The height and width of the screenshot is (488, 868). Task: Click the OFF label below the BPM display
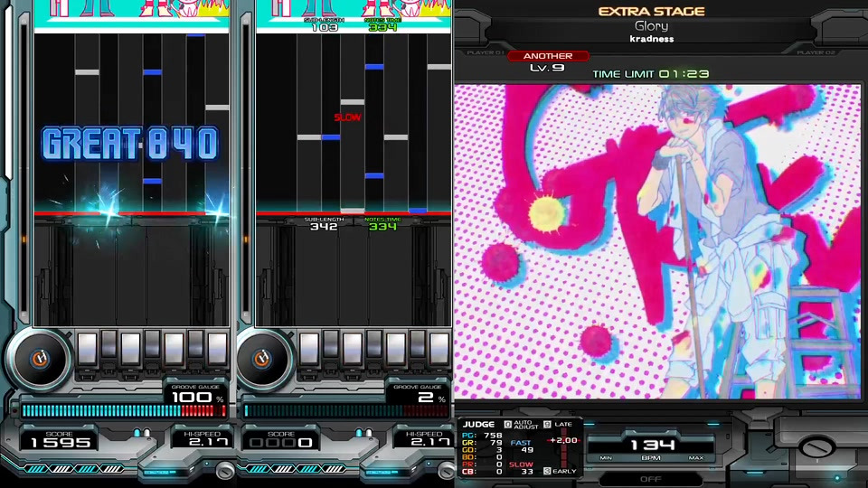650,479
